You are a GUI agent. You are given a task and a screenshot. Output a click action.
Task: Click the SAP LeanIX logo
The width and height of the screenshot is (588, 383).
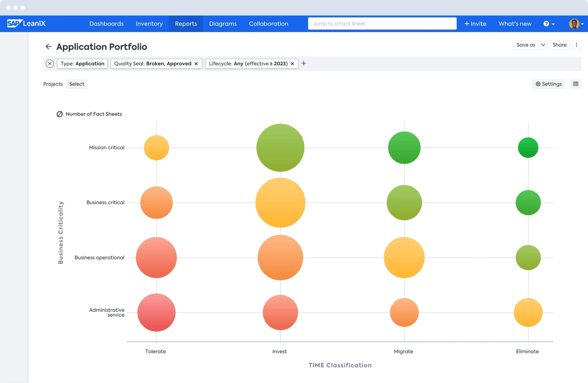pos(25,23)
